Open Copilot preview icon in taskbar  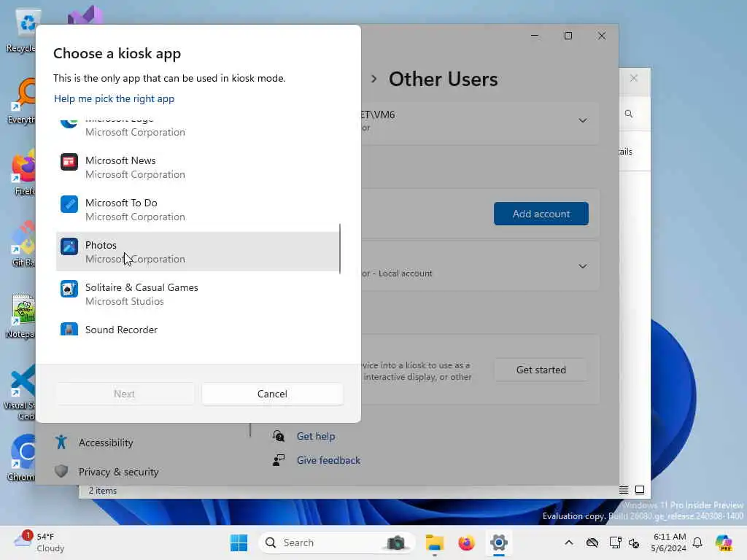click(724, 542)
